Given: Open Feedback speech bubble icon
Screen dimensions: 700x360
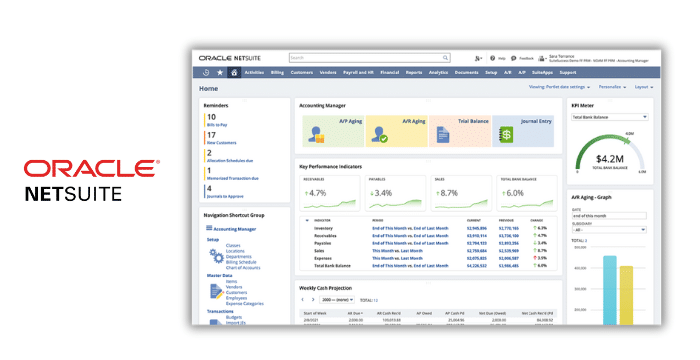Looking at the screenshot, I should click(513, 58).
